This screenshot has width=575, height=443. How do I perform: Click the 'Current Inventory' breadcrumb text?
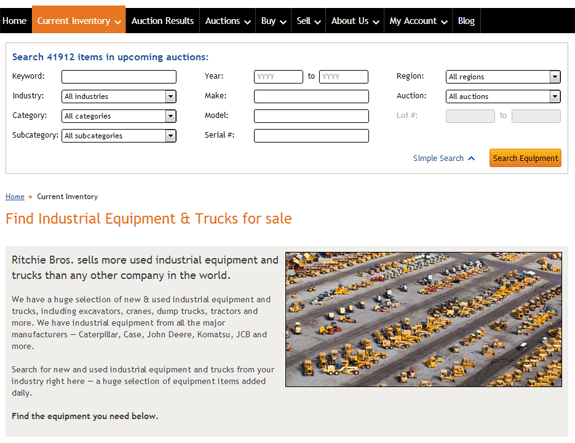pyautogui.click(x=67, y=197)
